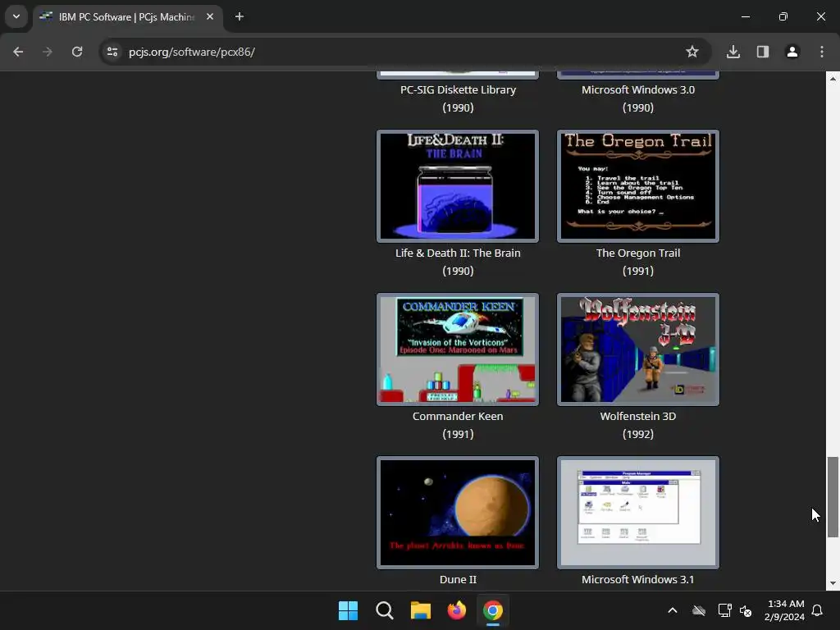Click Life & Death II: The Brain link
This screenshot has width=840, height=630.
click(458, 253)
